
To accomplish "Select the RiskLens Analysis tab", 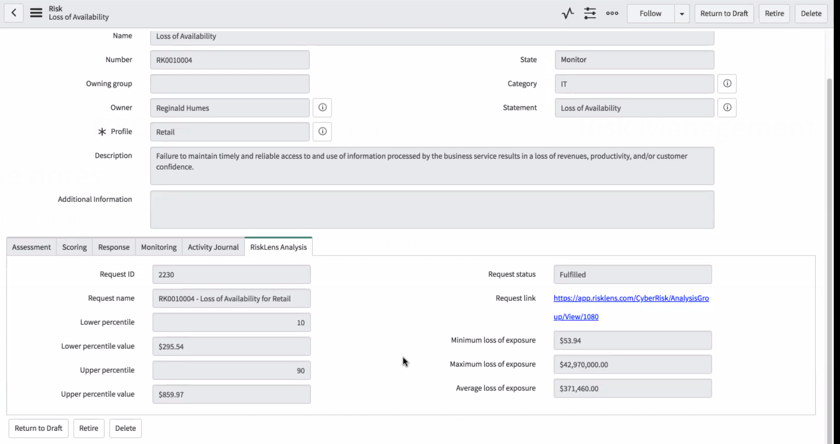I will click(x=279, y=247).
